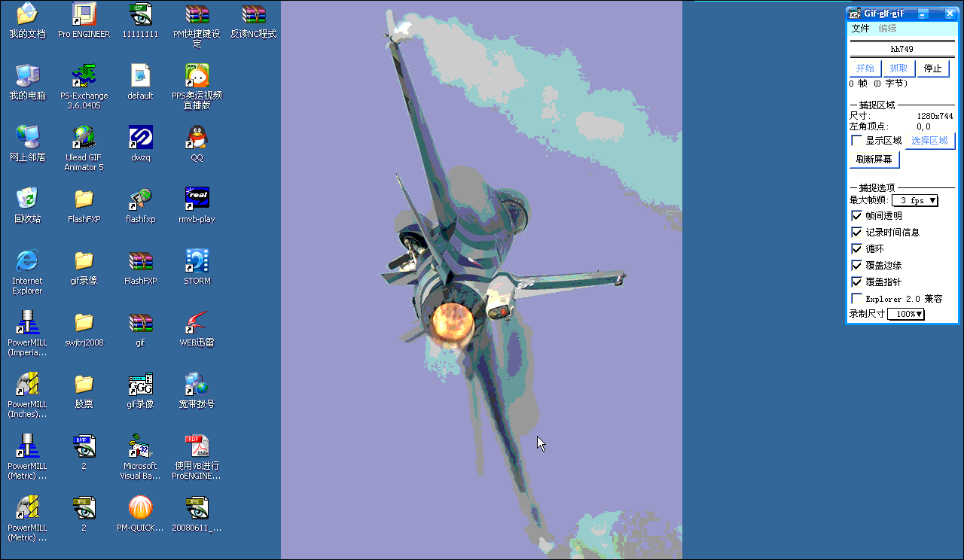964x560 pixels.
Task: Open 最大帧频 3 fps dropdown
Action: pyautogui.click(x=915, y=200)
